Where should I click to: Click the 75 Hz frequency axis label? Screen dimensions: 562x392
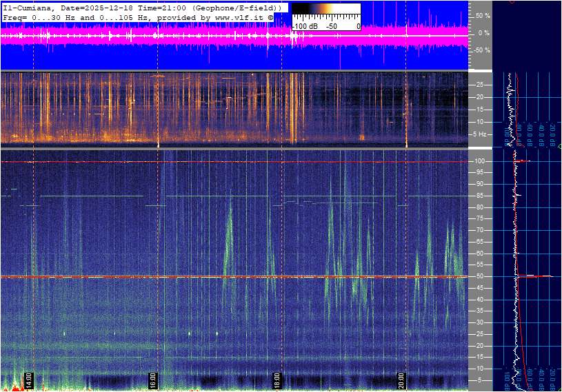(480, 219)
